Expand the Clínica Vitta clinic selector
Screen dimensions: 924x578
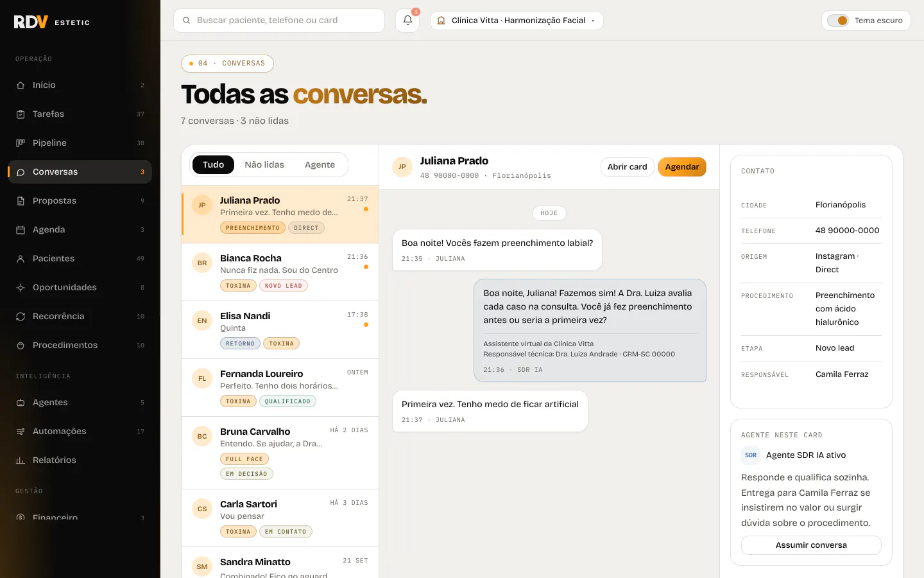click(x=517, y=21)
